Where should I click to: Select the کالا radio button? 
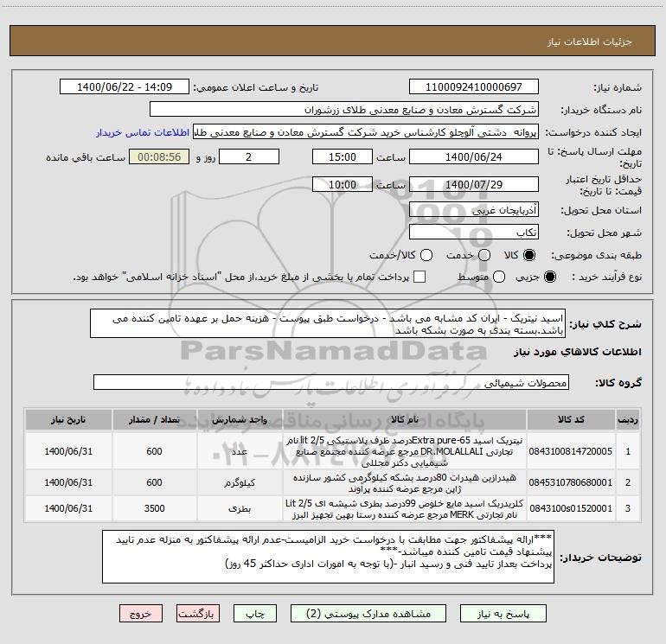click(x=529, y=255)
